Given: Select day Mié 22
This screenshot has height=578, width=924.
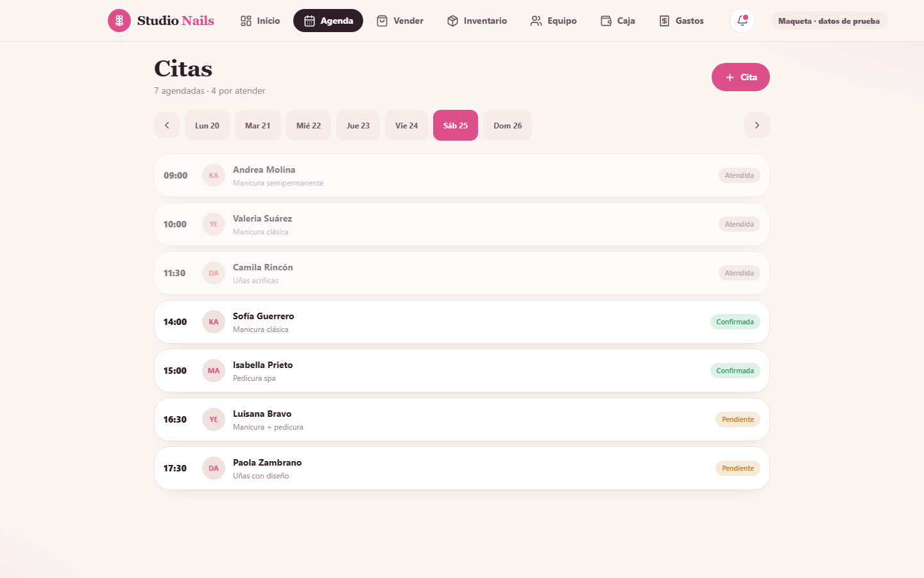Looking at the screenshot, I should tap(309, 125).
